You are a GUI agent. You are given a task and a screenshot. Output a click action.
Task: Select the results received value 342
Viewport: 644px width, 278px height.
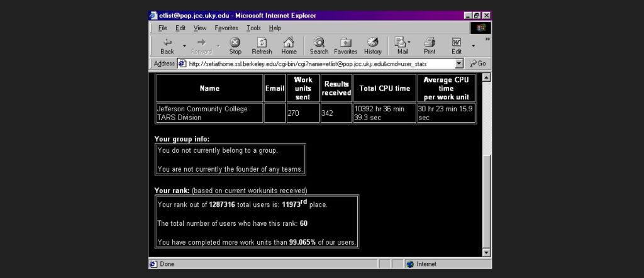click(327, 113)
